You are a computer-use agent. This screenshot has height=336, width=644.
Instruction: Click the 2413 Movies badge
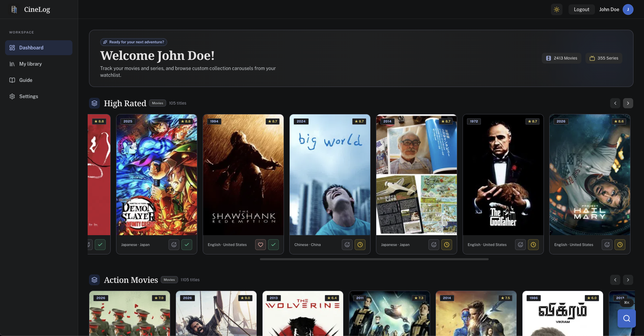coord(562,58)
